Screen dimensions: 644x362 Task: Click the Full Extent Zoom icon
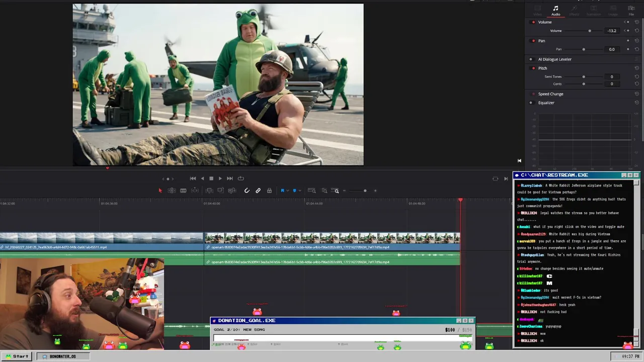point(311,191)
